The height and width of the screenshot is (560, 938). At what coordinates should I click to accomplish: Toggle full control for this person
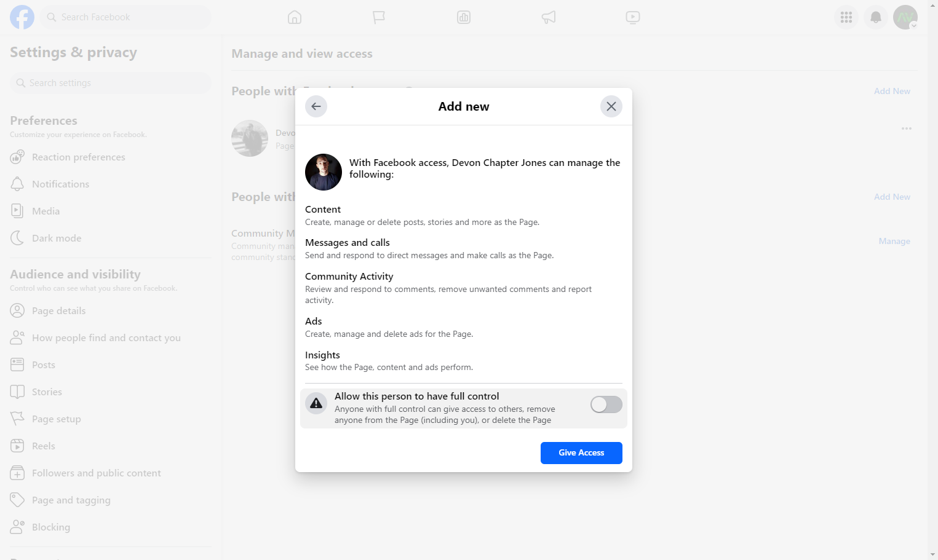click(x=606, y=404)
